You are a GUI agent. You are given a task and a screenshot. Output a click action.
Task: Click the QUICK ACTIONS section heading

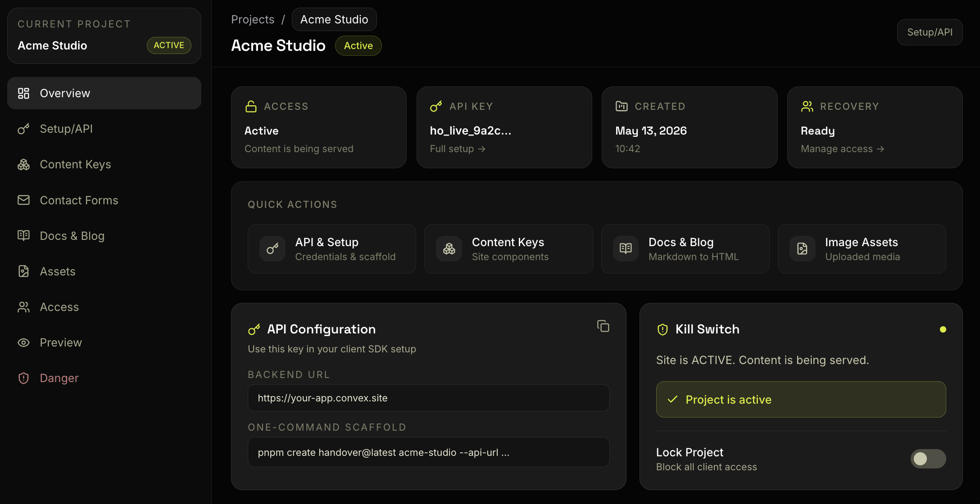tap(292, 204)
